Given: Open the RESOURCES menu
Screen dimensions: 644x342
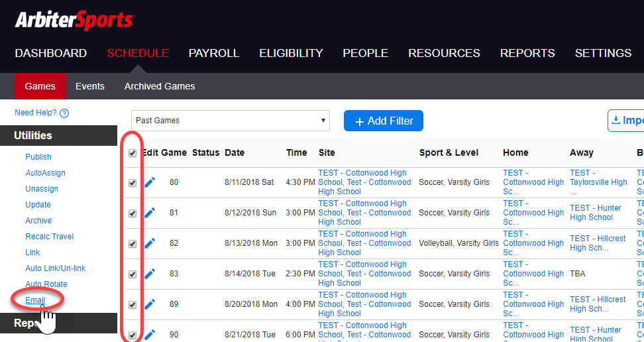Looking at the screenshot, I should click(444, 53).
